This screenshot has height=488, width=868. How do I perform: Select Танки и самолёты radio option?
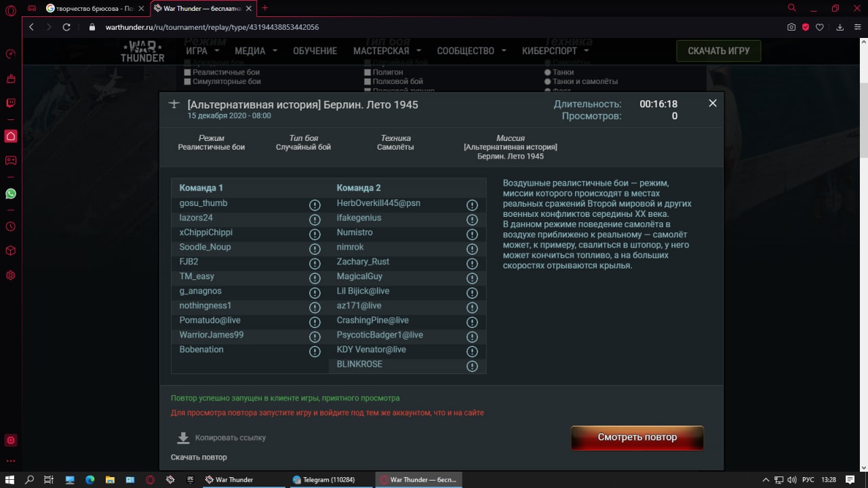point(547,81)
